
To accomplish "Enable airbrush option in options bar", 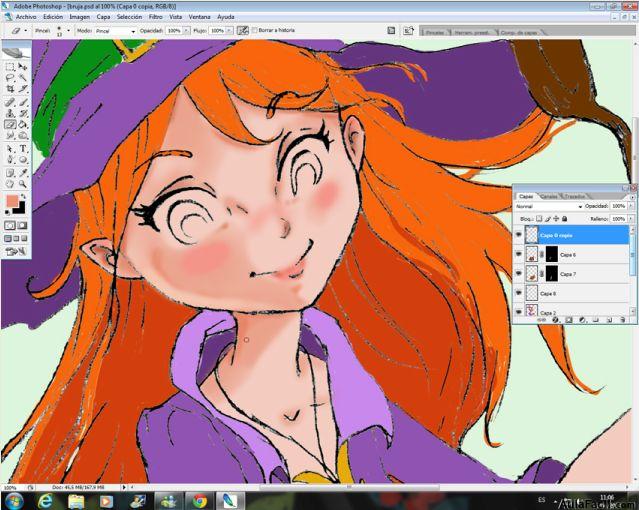I will coord(243,31).
